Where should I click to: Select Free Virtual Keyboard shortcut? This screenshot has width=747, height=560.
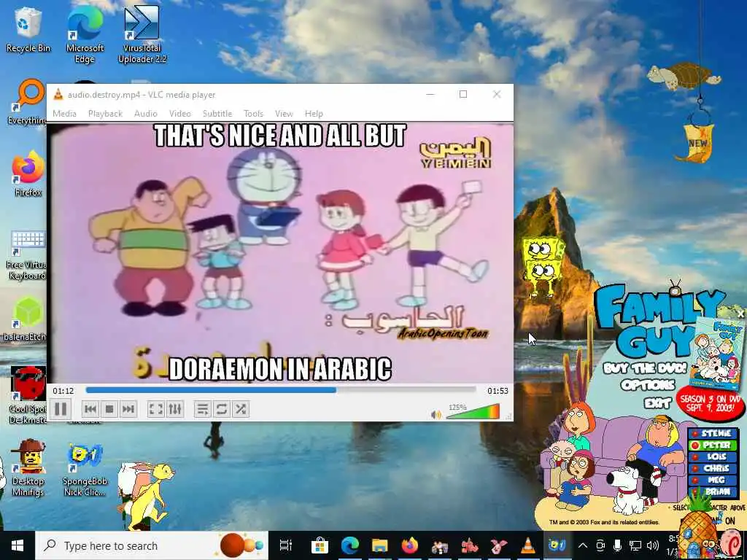click(x=26, y=254)
